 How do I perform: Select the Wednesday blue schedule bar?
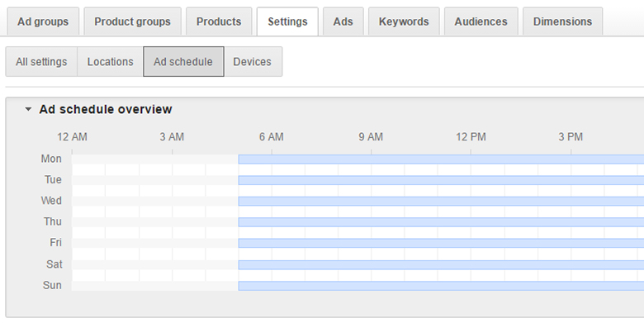click(x=441, y=201)
